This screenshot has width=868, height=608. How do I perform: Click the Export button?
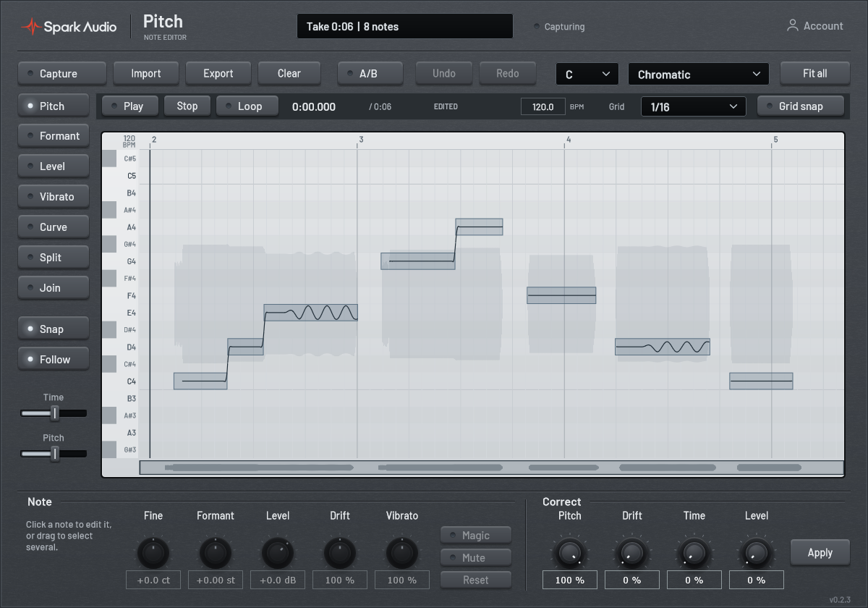point(218,73)
